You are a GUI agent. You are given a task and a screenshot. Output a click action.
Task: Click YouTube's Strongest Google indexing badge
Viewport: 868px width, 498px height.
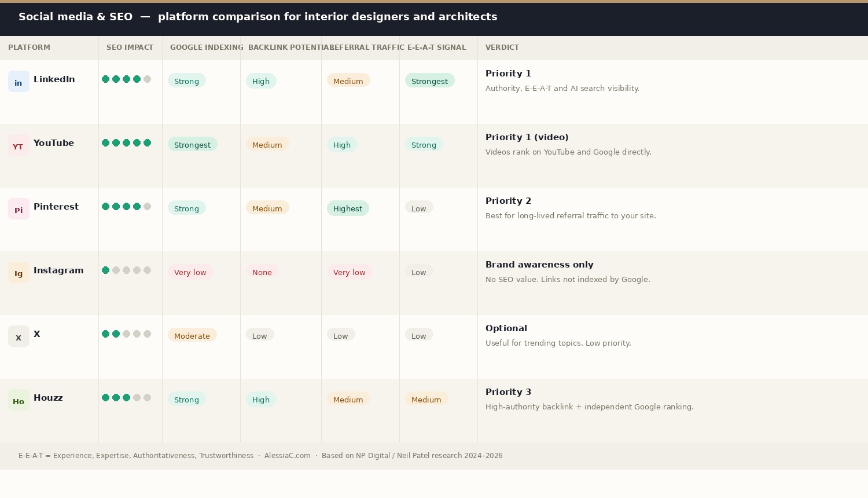[192, 145]
